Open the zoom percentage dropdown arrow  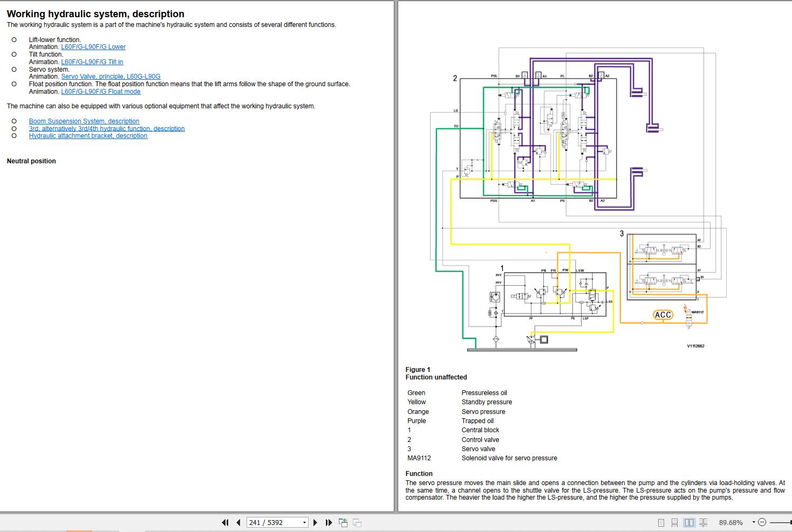tap(754, 522)
